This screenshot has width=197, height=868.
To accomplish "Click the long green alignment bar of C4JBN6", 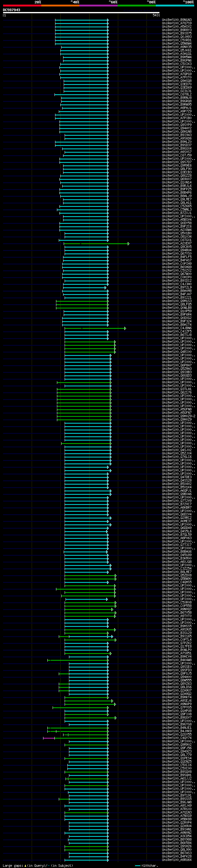I will 95,328.
